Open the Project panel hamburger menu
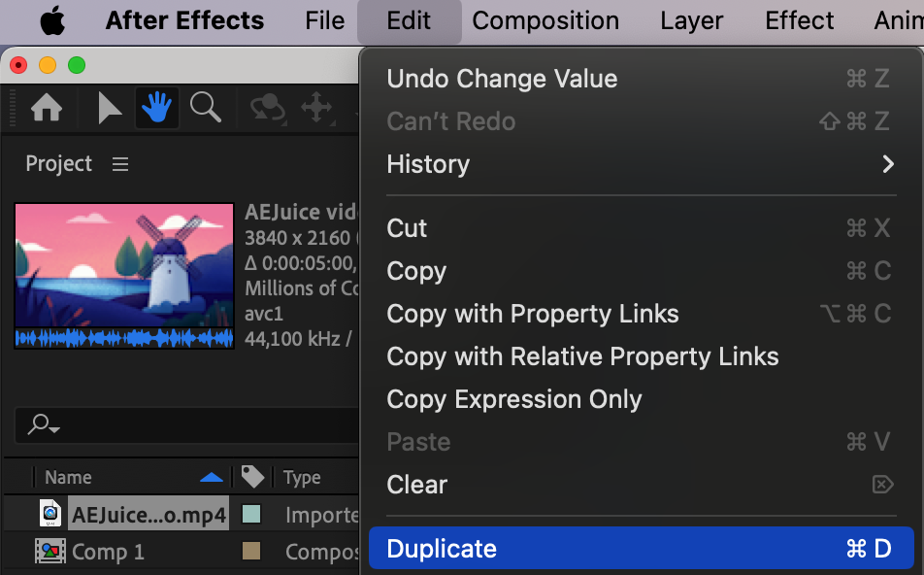Viewport: 924px width, 575px height. pos(120,164)
